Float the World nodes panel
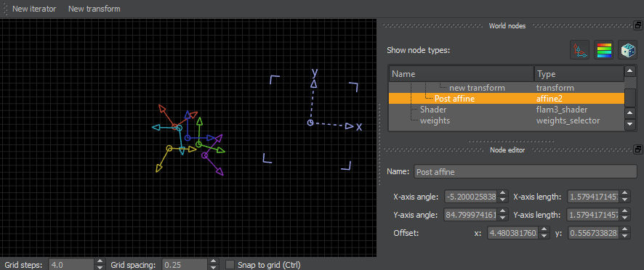 pyautogui.click(x=638, y=25)
